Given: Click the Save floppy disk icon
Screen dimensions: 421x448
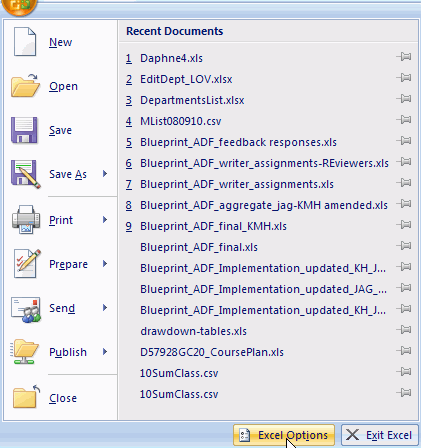Looking at the screenshot, I should coord(24,130).
